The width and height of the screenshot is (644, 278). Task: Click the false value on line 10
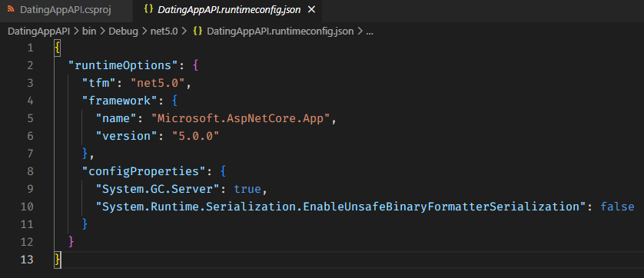[x=617, y=207]
